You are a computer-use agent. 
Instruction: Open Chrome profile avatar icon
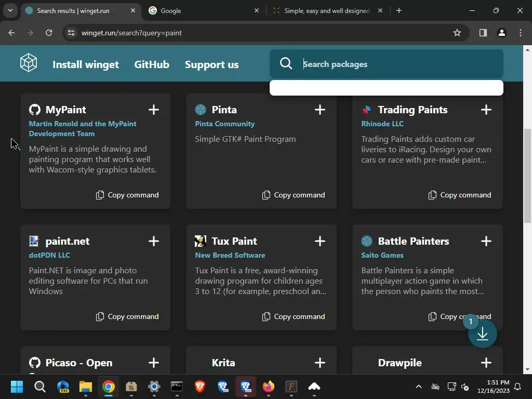(x=502, y=33)
